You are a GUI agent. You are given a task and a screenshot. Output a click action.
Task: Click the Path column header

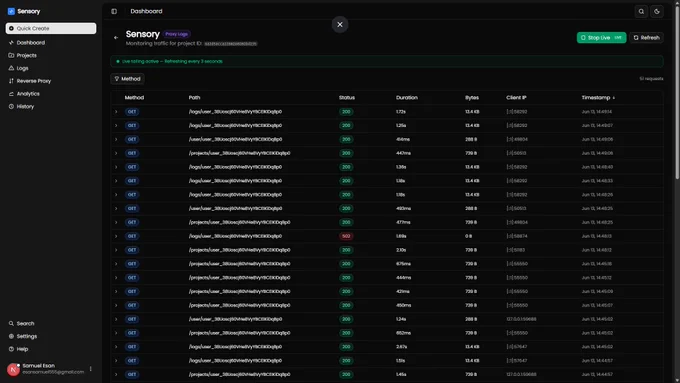point(194,98)
